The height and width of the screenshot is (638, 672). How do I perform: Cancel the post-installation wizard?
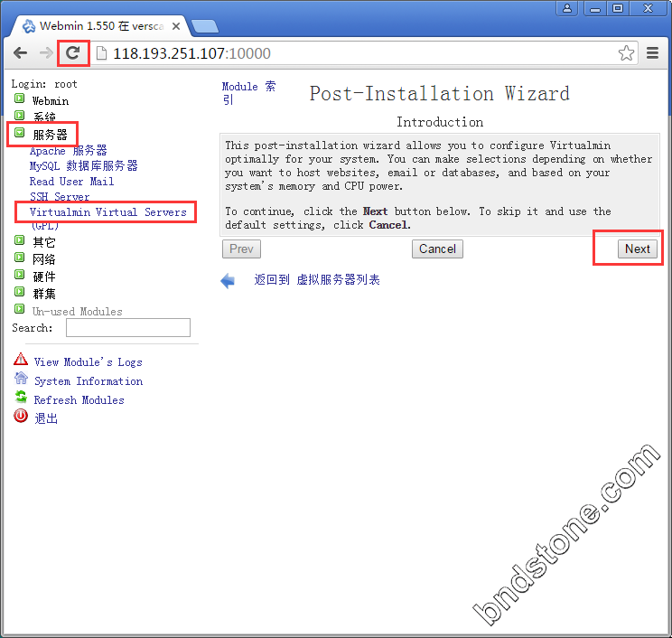tap(437, 249)
